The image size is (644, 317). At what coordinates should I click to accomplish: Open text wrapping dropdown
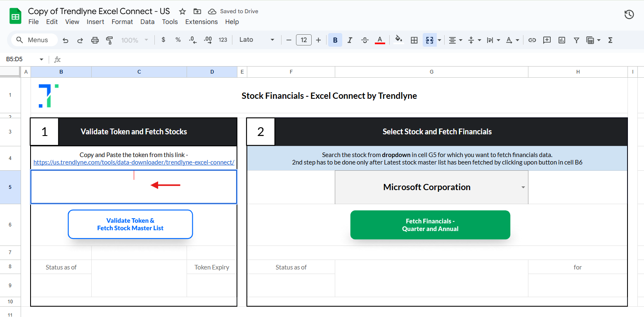click(493, 40)
